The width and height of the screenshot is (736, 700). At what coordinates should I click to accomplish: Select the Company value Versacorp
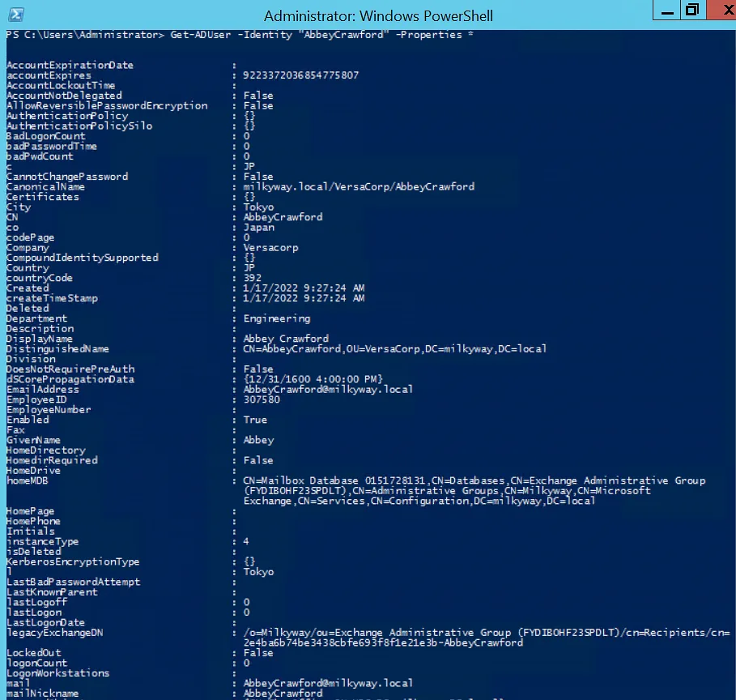(x=270, y=248)
